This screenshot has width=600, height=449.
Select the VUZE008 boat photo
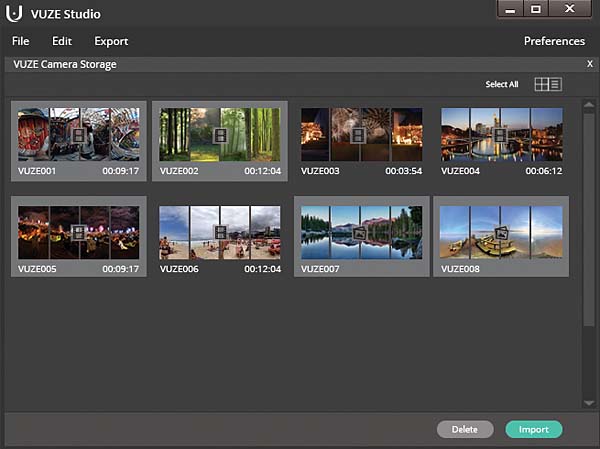[501, 232]
